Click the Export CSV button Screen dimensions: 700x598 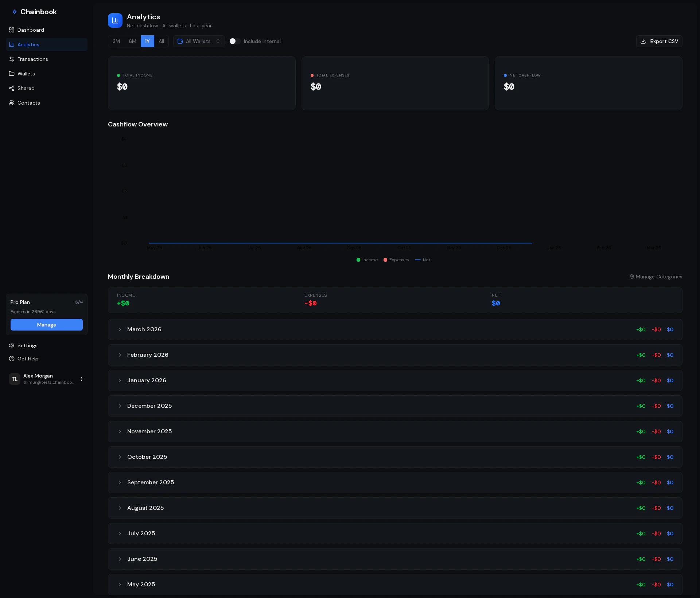point(659,41)
